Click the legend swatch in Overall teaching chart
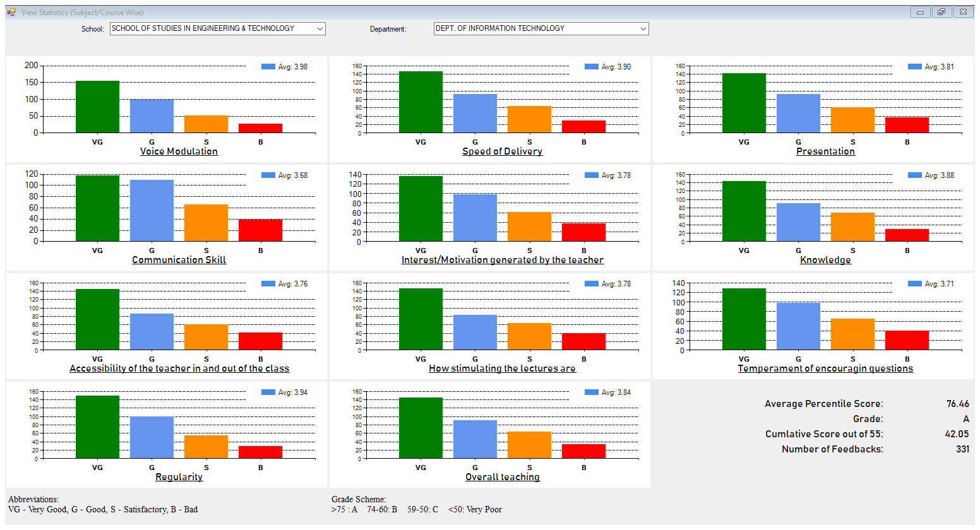The height and width of the screenshot is (530, 980). point(591,392)
